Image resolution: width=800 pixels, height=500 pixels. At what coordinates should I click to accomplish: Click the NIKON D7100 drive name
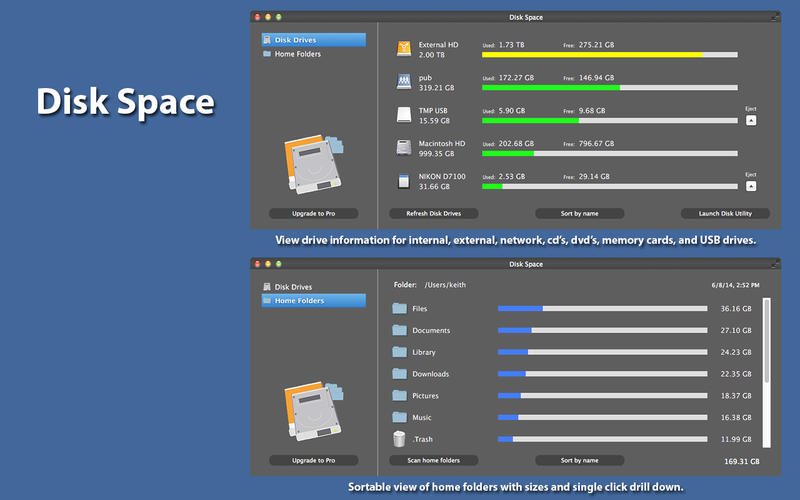click(442, 177)
